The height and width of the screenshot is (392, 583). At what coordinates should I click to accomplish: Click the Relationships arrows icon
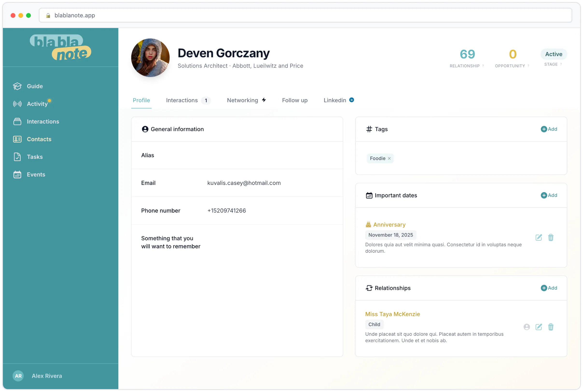point(369,288)
